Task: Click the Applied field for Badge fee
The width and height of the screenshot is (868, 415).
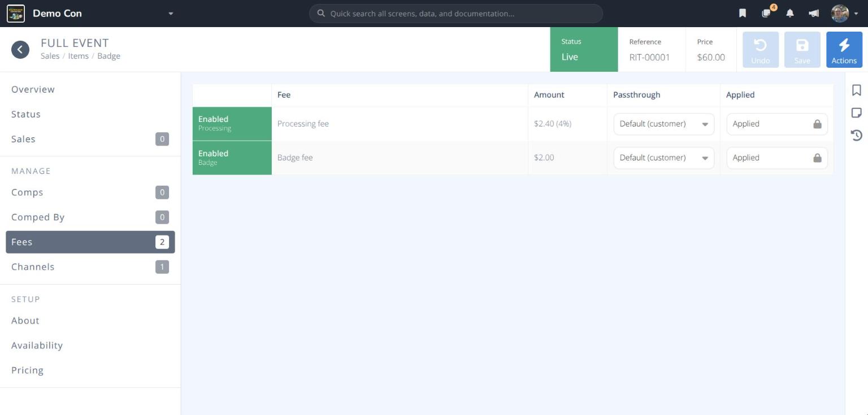Action: click(x=777, y=158)
